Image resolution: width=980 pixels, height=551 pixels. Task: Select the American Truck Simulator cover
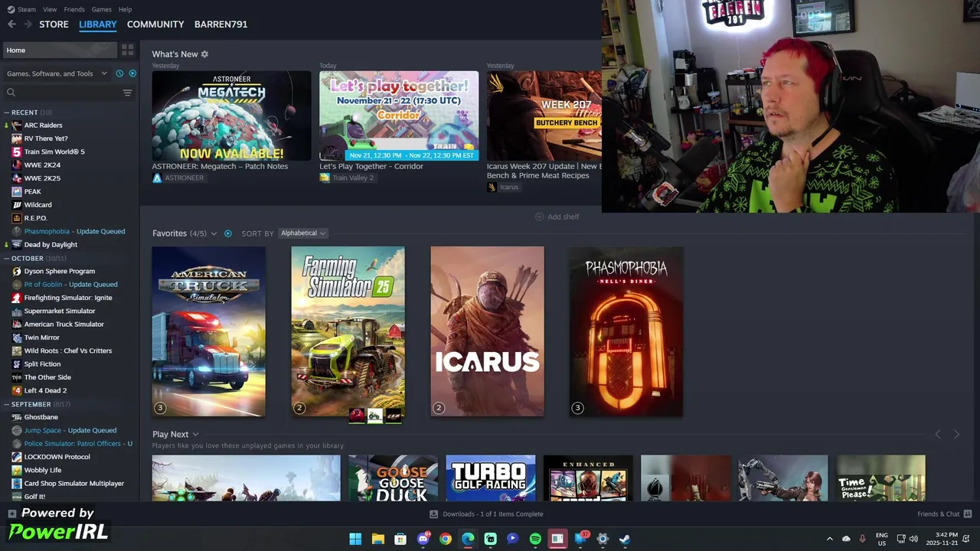tap(209, 331)
